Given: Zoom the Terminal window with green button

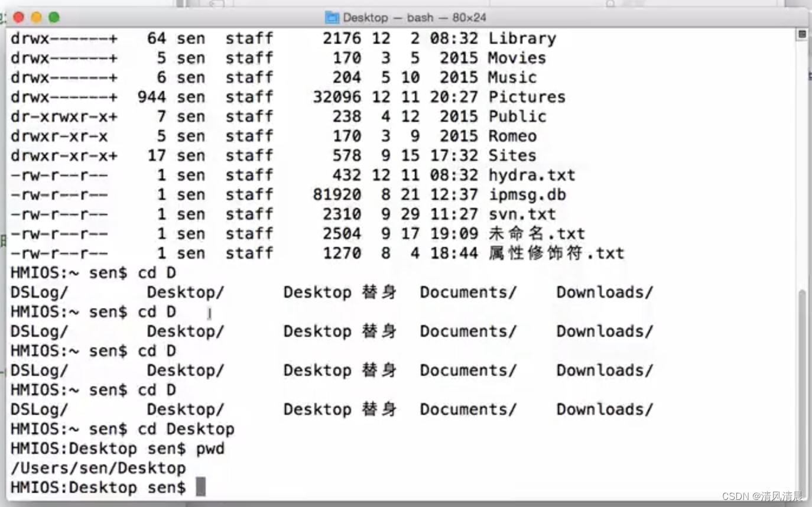Looking at the screenshot, I should pos(54,17).
